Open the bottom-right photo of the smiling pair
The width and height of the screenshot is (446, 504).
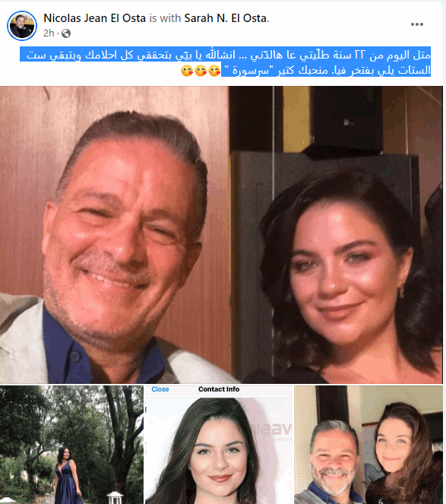coord(369,445)
